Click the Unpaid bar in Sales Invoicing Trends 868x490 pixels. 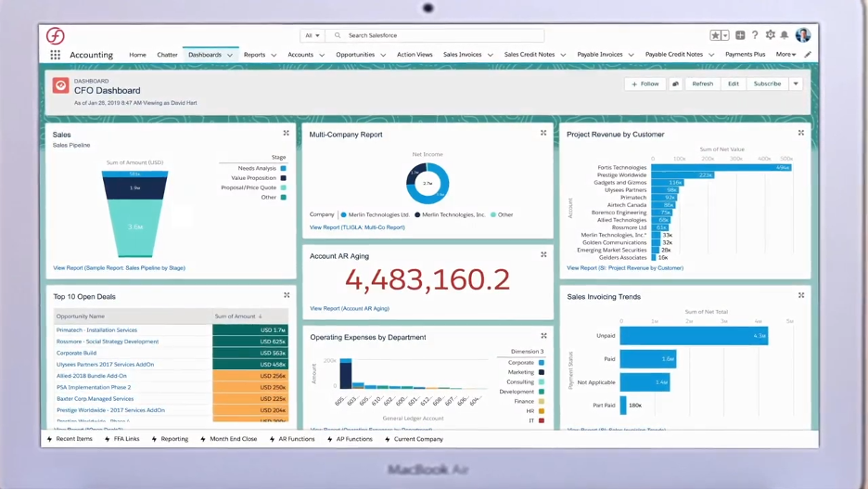(x=694, y=335)
